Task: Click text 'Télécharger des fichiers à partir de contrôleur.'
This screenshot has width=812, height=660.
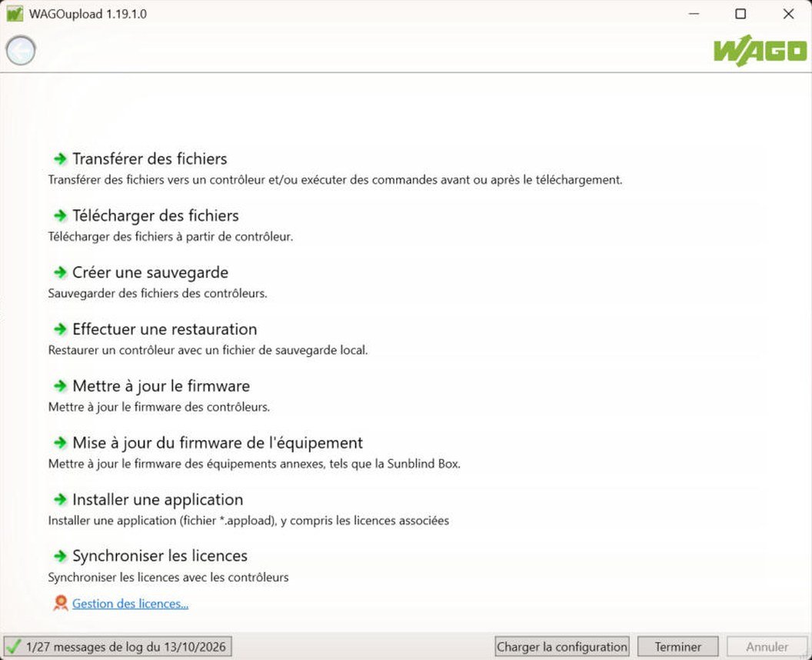Action: pyautogui.click(x=171, y=237)
